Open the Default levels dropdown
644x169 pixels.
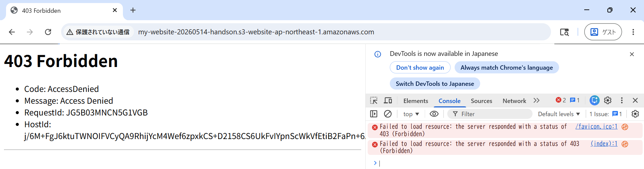[559, 114]
